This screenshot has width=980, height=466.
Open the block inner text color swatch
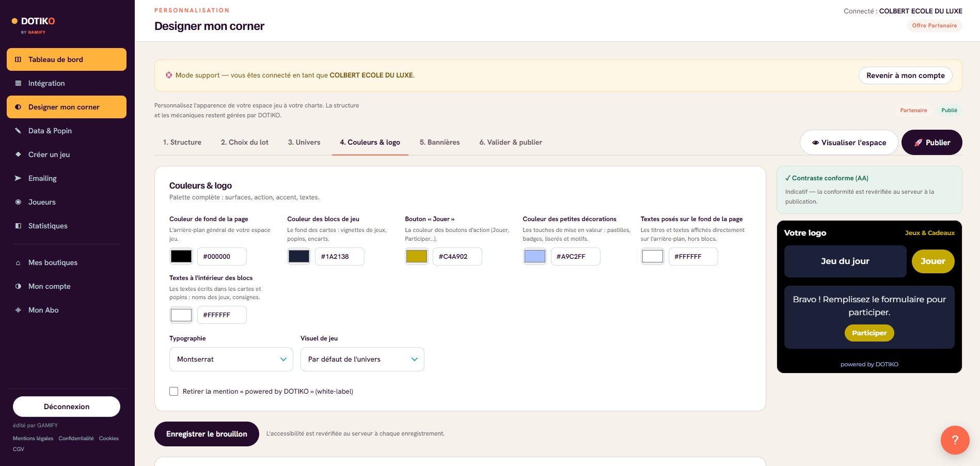pyautogui.click(x=181, y=315)
